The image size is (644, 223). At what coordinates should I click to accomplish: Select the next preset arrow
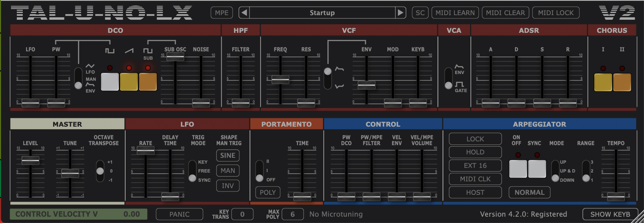click(x=401, y=13)
